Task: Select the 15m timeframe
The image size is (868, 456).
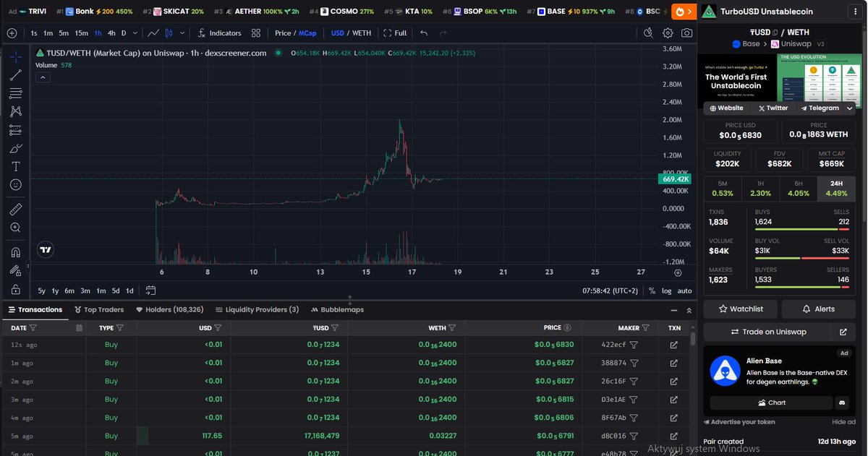Action: coord(81,33)
